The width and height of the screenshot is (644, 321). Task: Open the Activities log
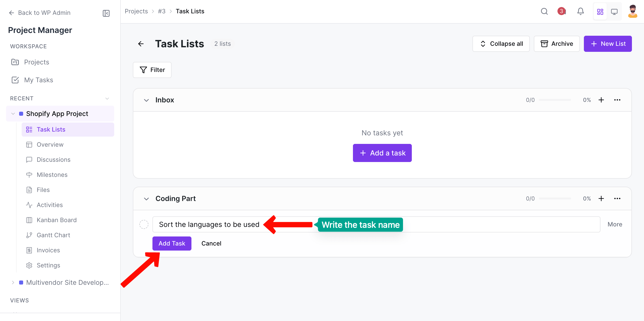coord(50,205)
